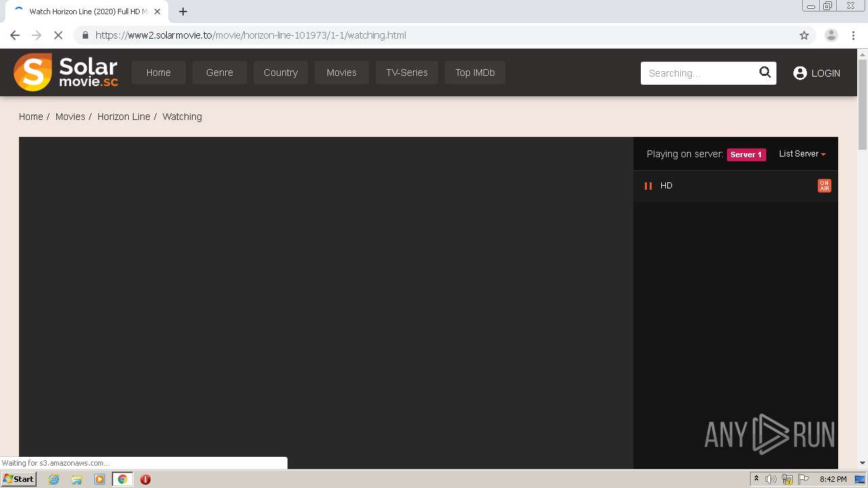Click the search magnifier icon

tap(766, 73)
